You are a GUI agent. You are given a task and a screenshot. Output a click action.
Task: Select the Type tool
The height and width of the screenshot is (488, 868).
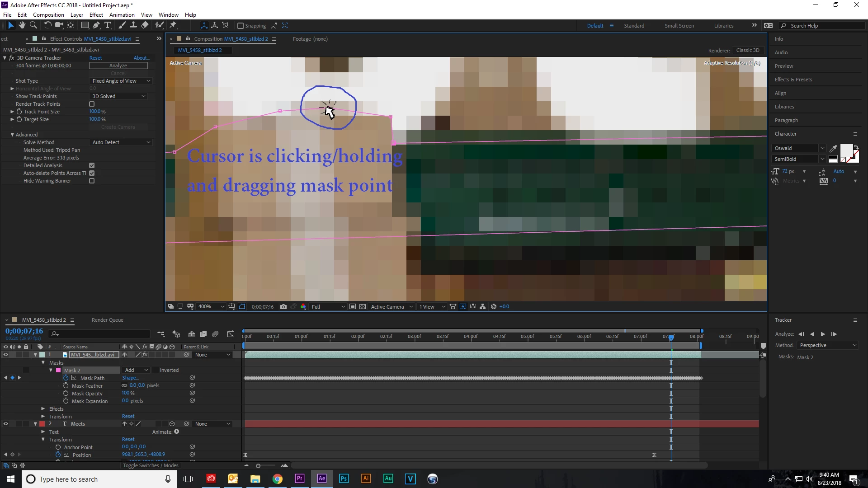108,25
